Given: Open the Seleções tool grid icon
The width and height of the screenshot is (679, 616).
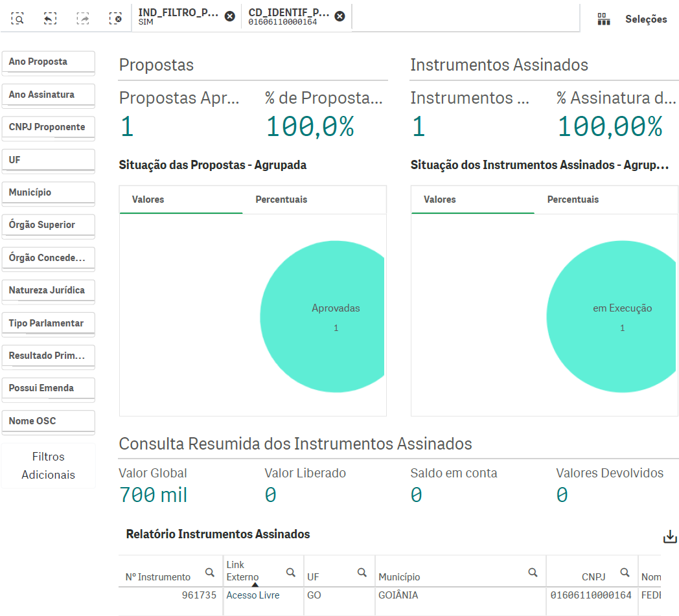Looking at the screenshot, I should (604, 19).
